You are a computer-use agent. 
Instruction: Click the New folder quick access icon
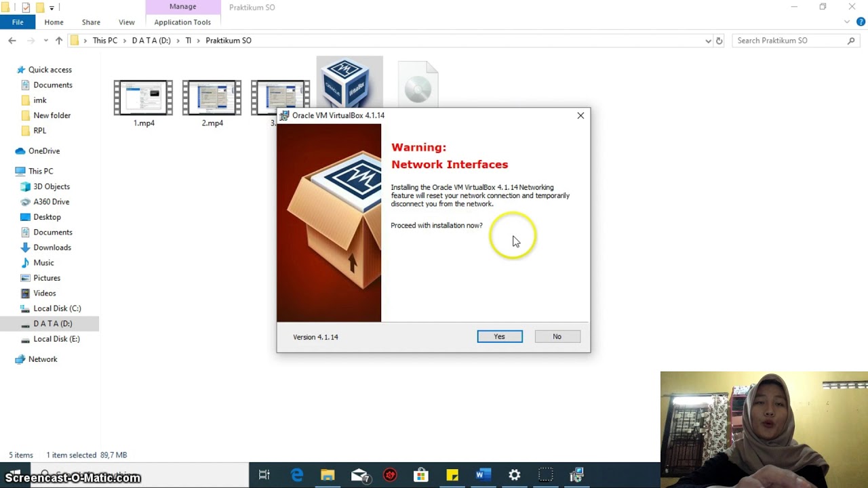click(40, 7)
